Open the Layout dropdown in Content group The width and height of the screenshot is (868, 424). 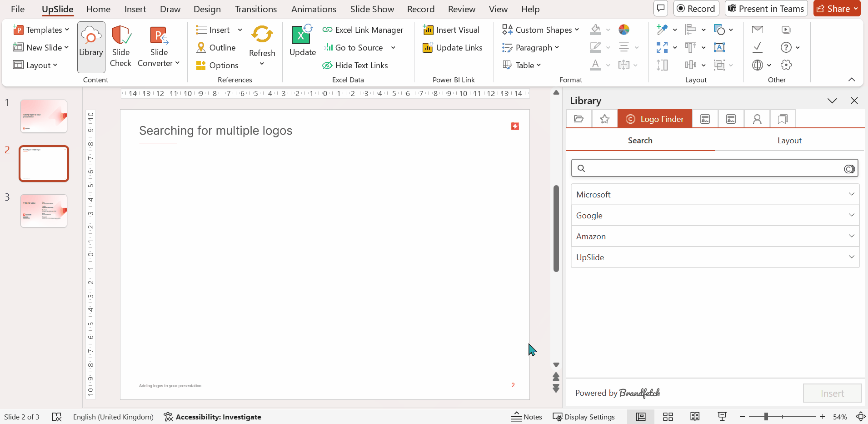pyautogui.click(x=35, y=66)
